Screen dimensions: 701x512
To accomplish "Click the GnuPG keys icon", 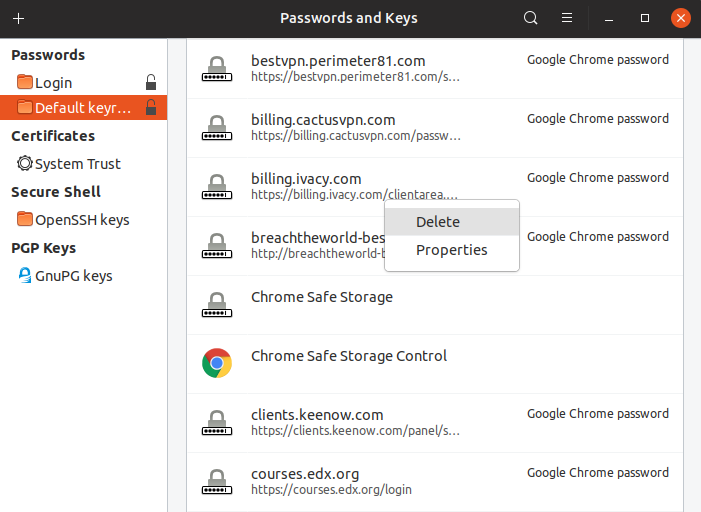I will (x=25, y=275).
